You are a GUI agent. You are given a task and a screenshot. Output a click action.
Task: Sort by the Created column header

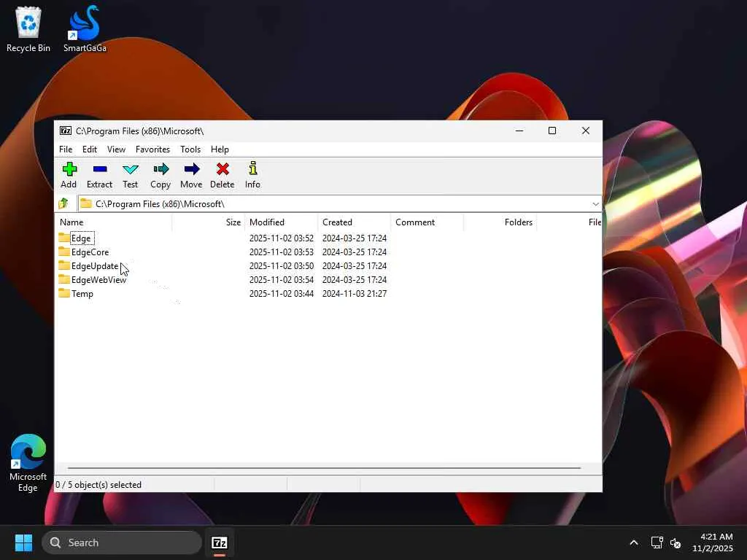point(354,222)
